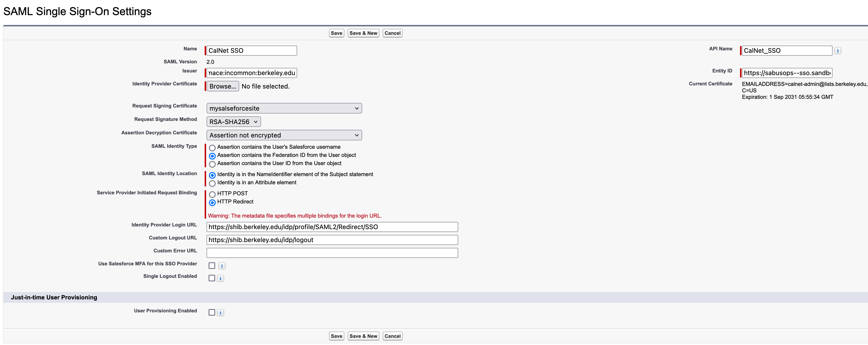Click the Custom Error URL field
868x345 pixels.
pyautogui.click(x=332, y=252)
